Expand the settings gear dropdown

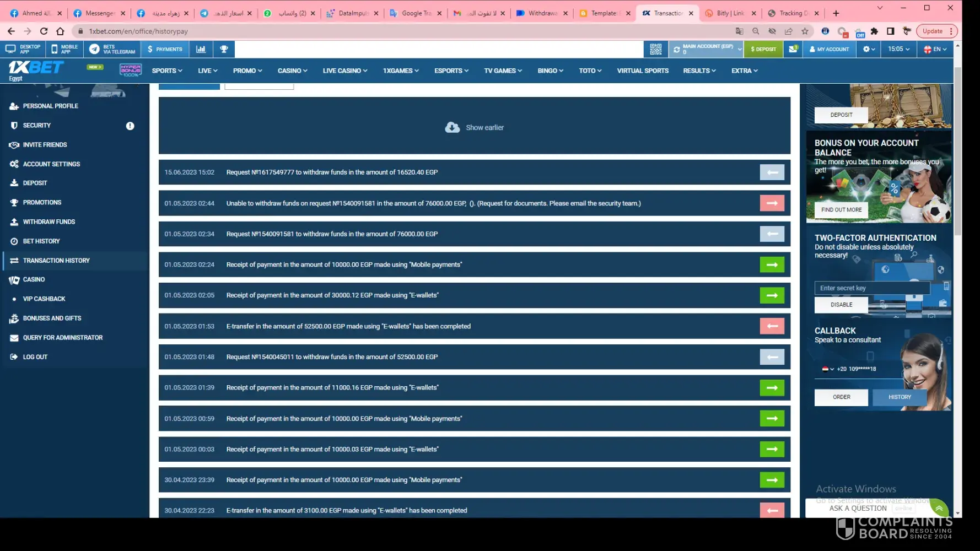click(869, 49)
